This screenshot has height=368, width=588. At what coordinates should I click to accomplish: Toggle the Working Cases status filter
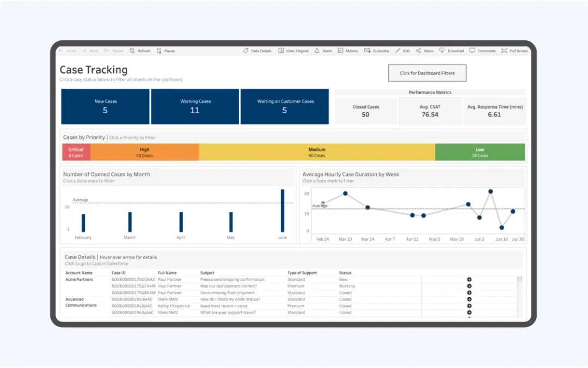194,106
